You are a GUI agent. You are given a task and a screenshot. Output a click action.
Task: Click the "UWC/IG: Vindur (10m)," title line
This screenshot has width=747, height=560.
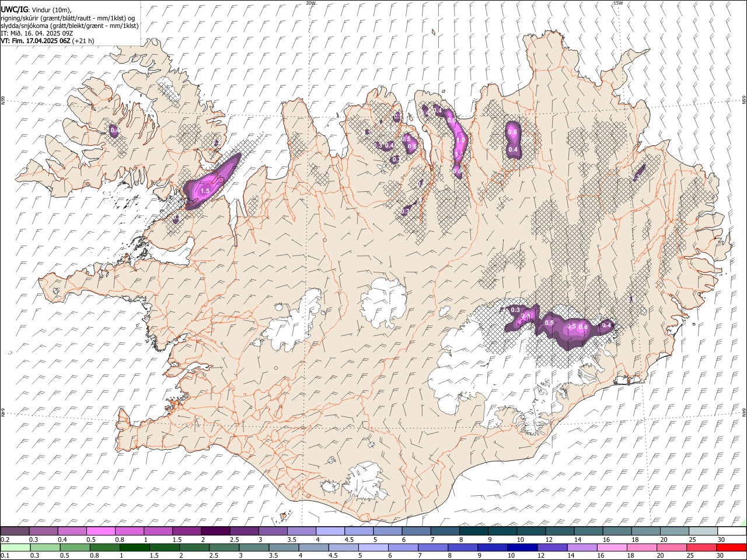pyautogui.click(x=36, y=10)
